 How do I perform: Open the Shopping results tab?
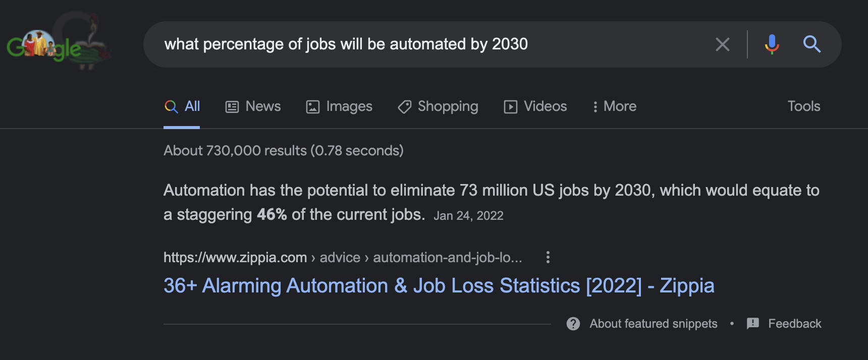[438, 106]
